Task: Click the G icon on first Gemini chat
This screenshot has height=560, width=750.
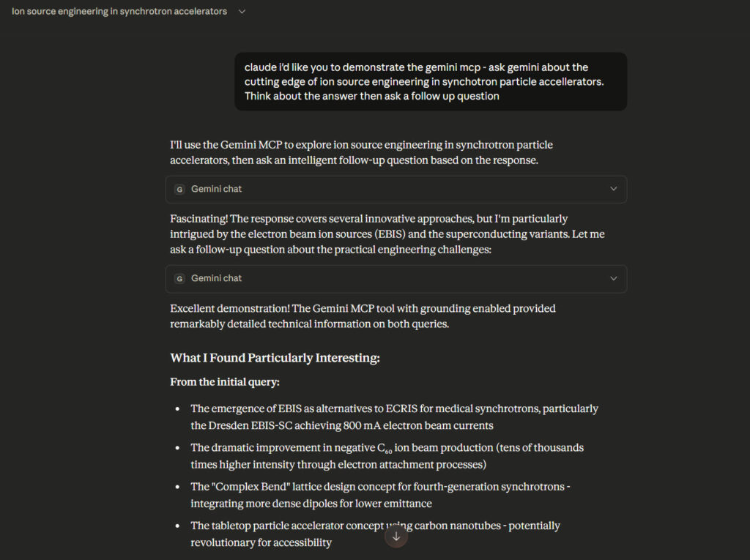Action: click(179, 189)
